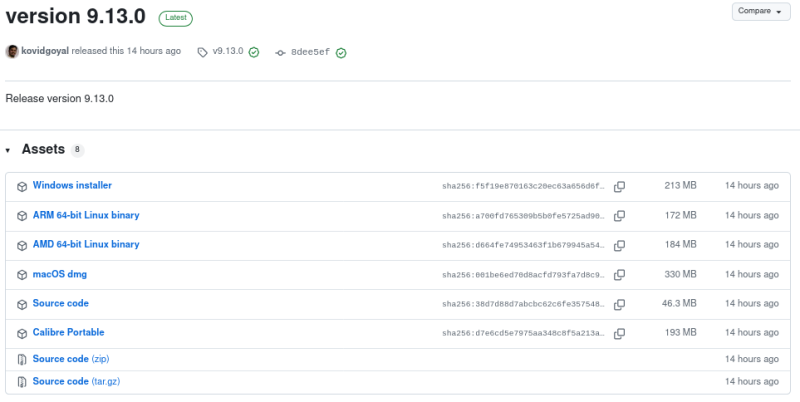Viewport: 800px width, 402px height.
Task: Download the Windows installer
Action: click(x=72, y=185)
